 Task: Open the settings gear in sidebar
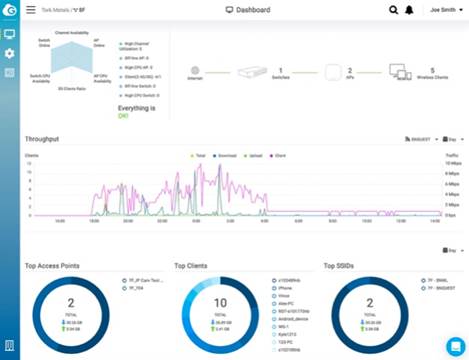[x=10, y=53]
